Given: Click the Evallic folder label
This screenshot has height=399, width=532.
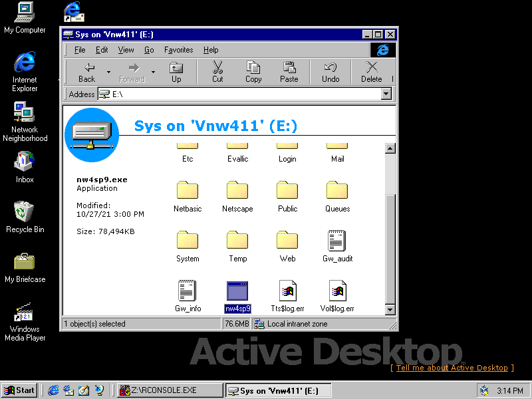Looking at the screenshot, I should click(237, 159).
